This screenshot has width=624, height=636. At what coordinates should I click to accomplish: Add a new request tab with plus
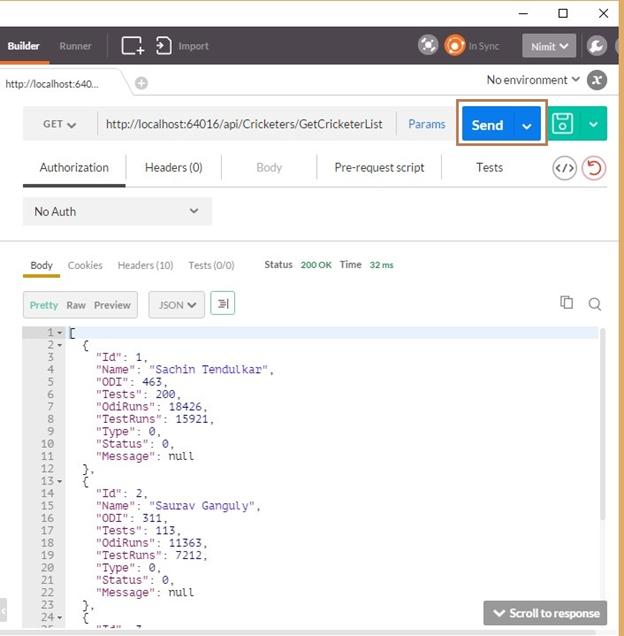(x=141, y=83)
